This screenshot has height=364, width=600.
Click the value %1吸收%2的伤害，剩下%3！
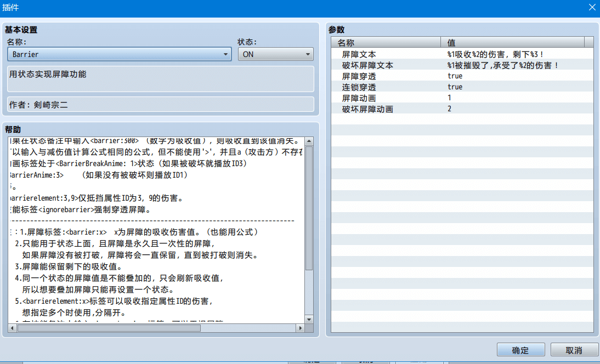pyautogui.click(x=496, y=54)
